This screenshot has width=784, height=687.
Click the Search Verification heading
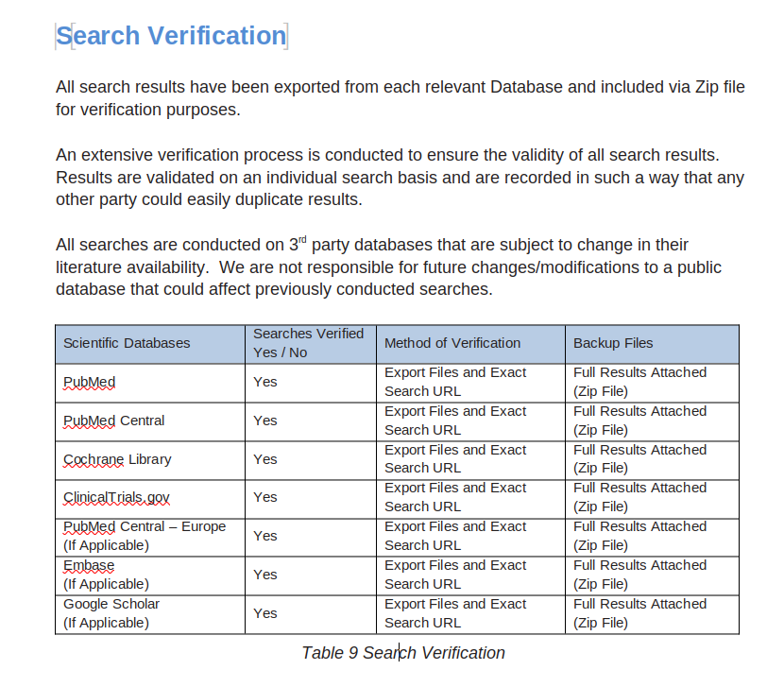(171, 36)
